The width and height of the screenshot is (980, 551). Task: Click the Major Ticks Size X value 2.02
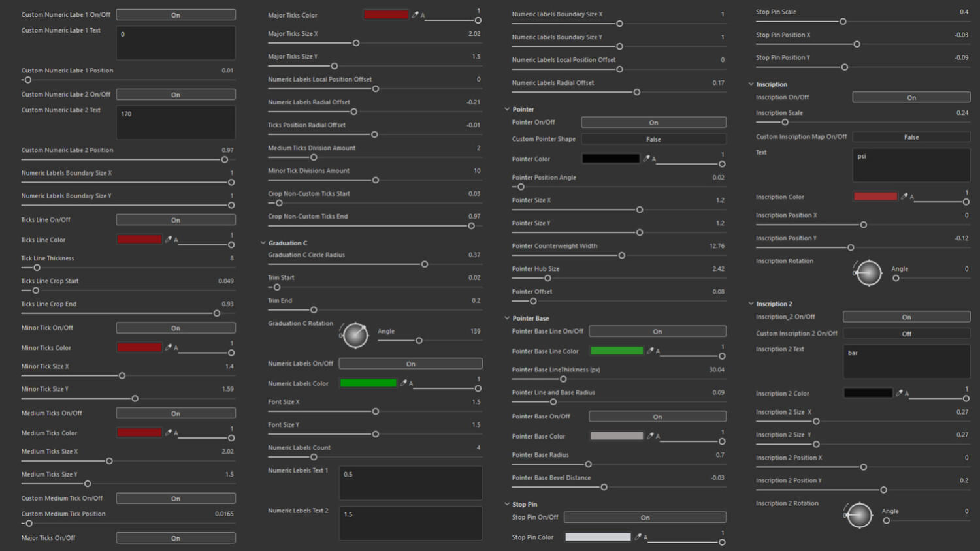tap(474, 33)
